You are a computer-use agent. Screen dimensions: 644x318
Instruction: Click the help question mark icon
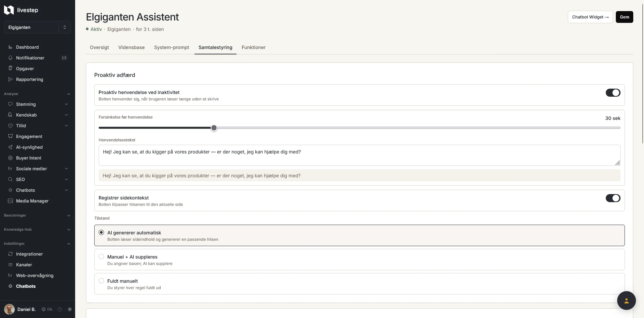pyautogui.click(x=60, y=309)
